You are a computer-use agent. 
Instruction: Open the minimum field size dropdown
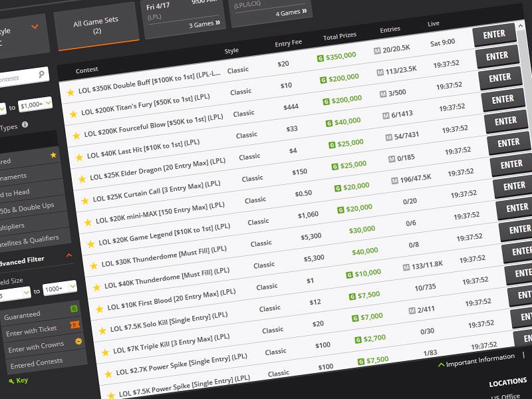(x=15, y=294)
